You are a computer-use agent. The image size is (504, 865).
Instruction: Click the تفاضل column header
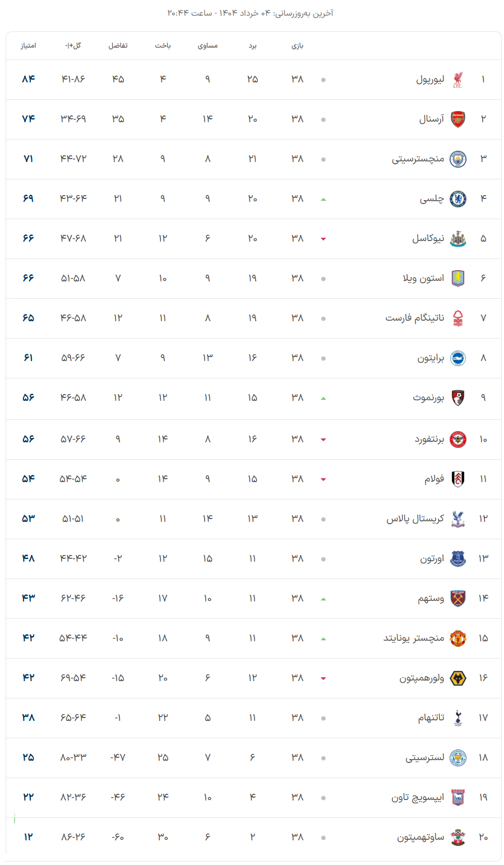118,45
